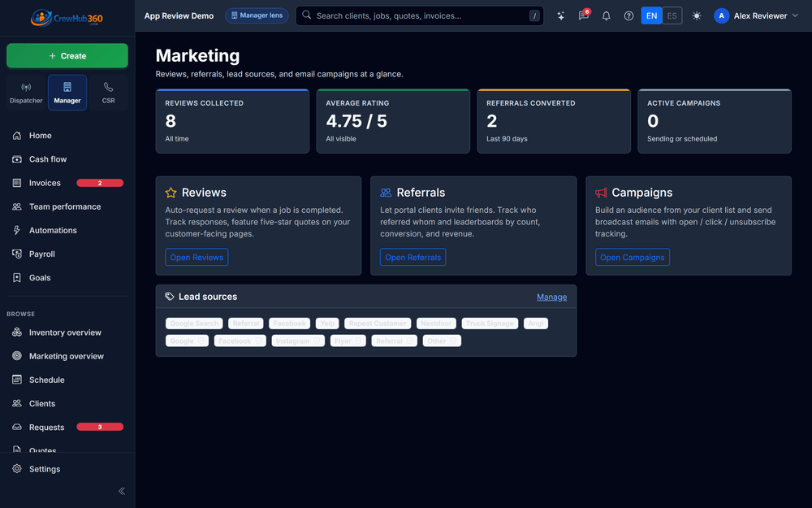
Task: Collapse the sidebar with double chevron
Action: pos(122,491)
